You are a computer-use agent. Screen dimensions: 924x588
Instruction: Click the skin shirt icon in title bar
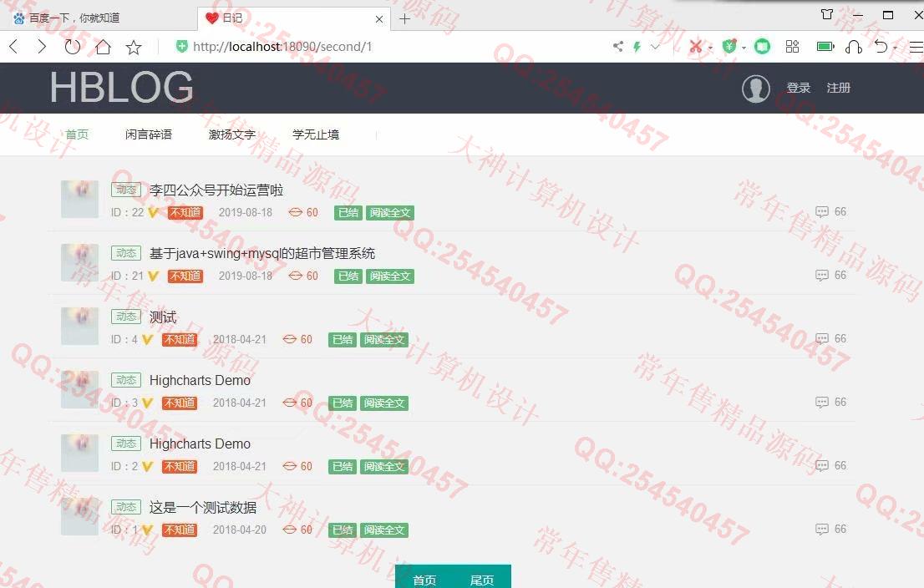[827, 14]
